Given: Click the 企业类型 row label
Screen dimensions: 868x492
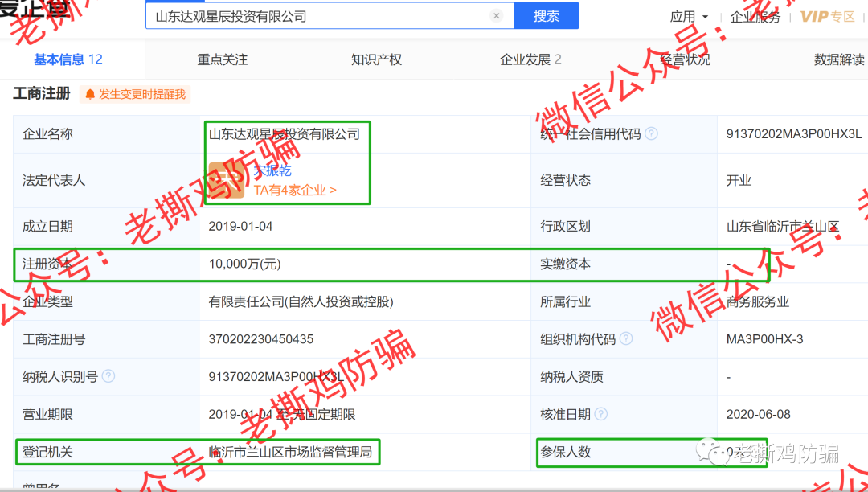Looking at the screenshot, I should coord(47,301).
